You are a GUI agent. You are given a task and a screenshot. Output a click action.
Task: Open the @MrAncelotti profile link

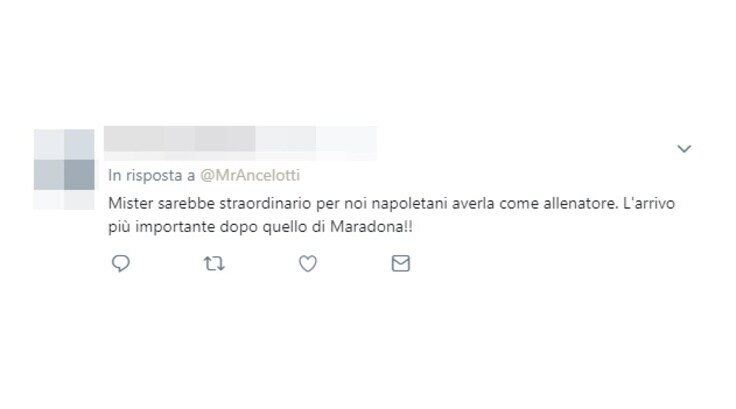point(250,175)
